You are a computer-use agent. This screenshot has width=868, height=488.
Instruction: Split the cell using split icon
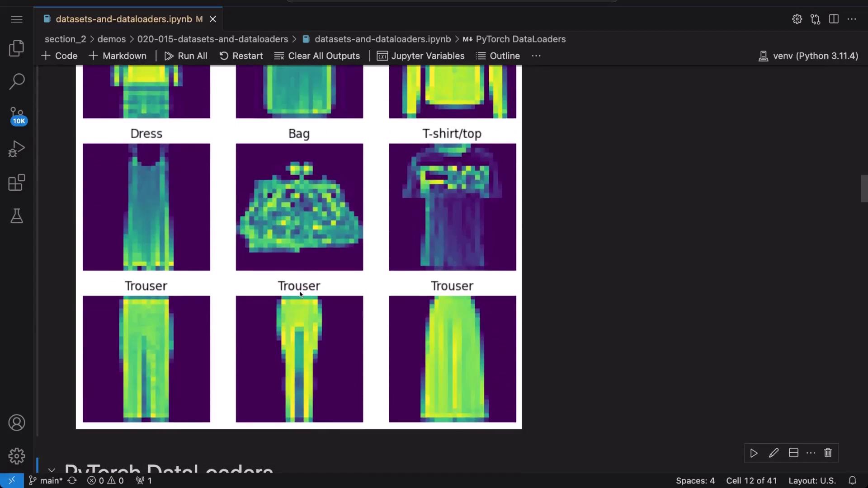pos(793,453)
